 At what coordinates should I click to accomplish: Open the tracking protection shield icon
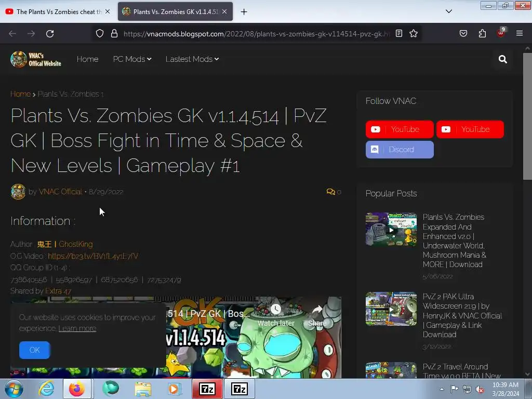tap(99, 34)
